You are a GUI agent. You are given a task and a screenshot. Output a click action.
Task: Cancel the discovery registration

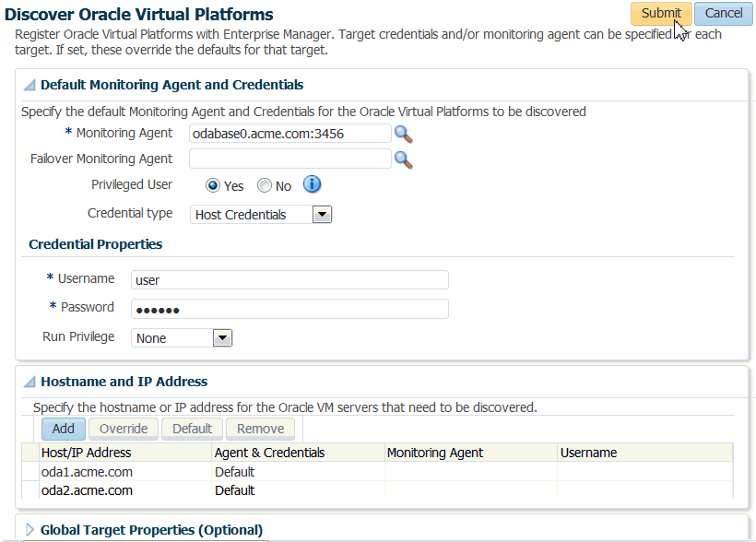coord(723,13)
